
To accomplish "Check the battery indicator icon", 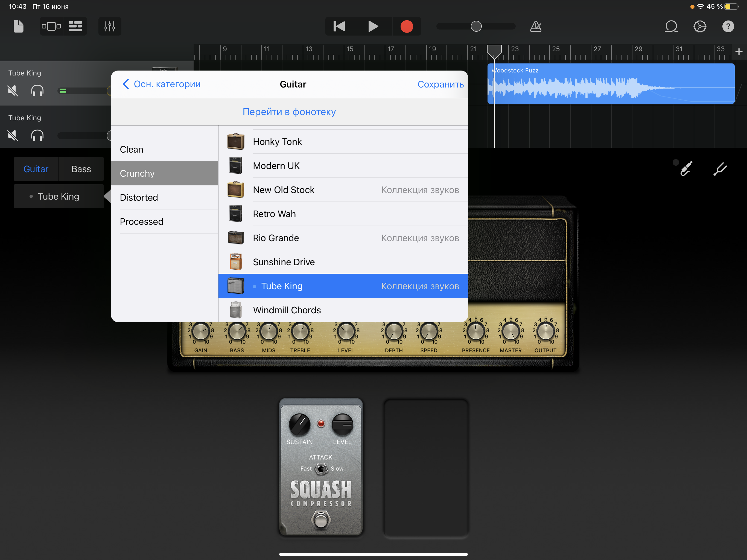I will click(x=731, y=6).
